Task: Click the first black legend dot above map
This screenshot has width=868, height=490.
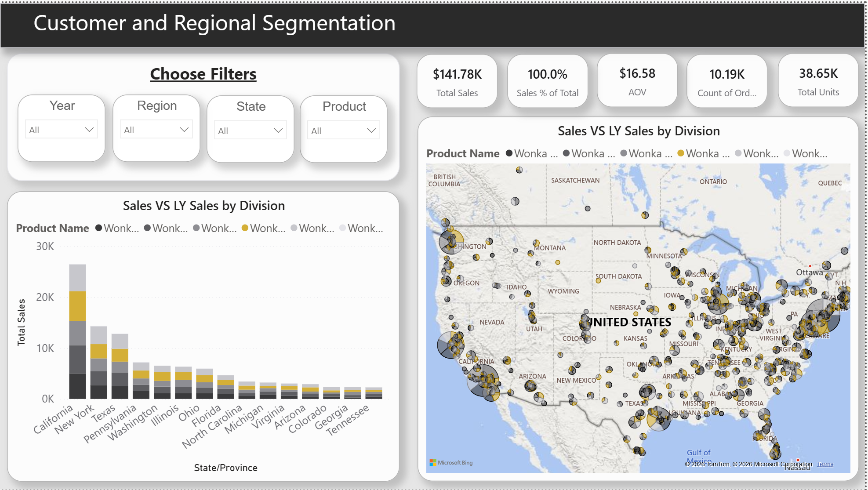Action: [x=509, y=153]
